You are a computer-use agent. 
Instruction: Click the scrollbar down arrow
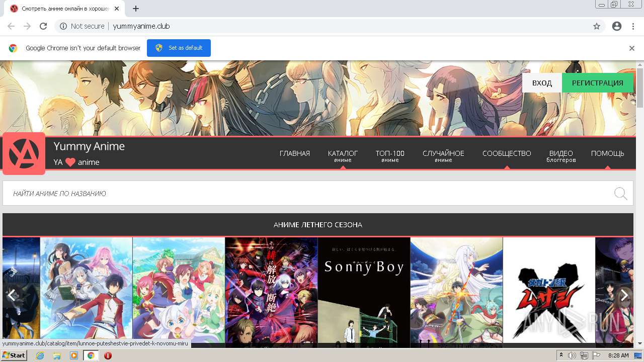coord(639,343)
